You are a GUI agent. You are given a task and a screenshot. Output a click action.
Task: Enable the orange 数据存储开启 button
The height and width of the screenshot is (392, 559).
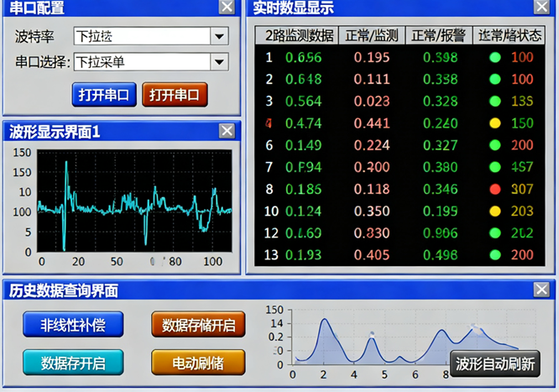tap(199, 324)
